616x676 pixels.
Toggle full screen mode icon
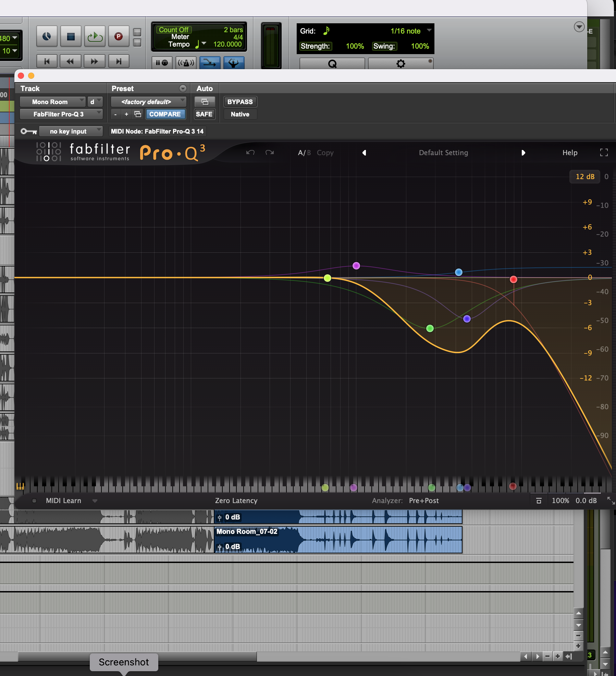point(604,152)
